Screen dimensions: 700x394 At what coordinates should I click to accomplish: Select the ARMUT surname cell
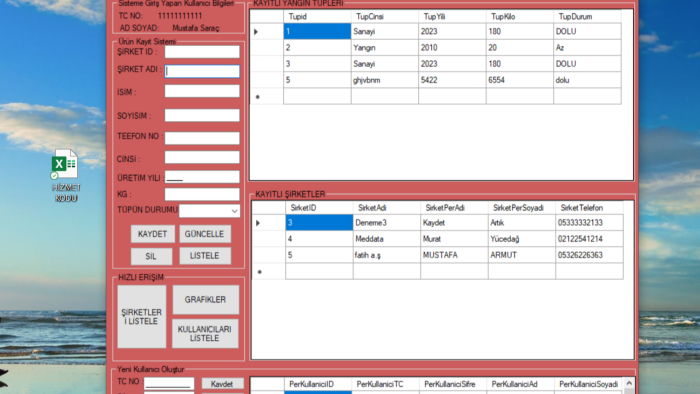point(521,255)
